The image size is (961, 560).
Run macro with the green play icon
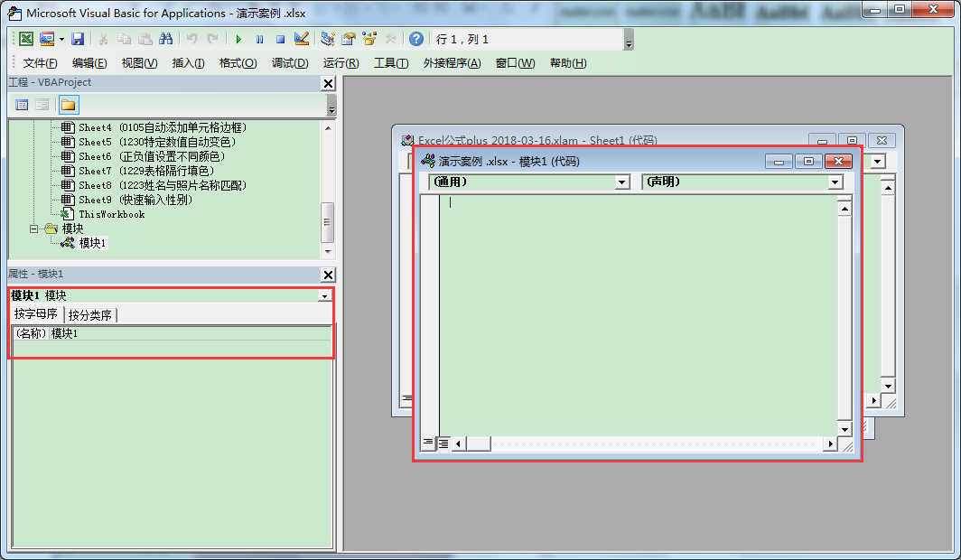[x=239, y=39]
